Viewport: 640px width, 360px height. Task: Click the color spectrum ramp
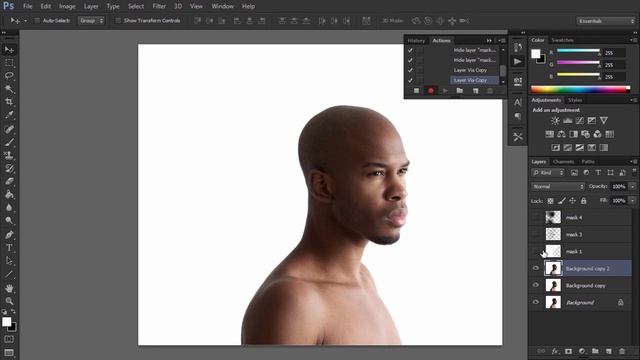[x=580, y=89]
